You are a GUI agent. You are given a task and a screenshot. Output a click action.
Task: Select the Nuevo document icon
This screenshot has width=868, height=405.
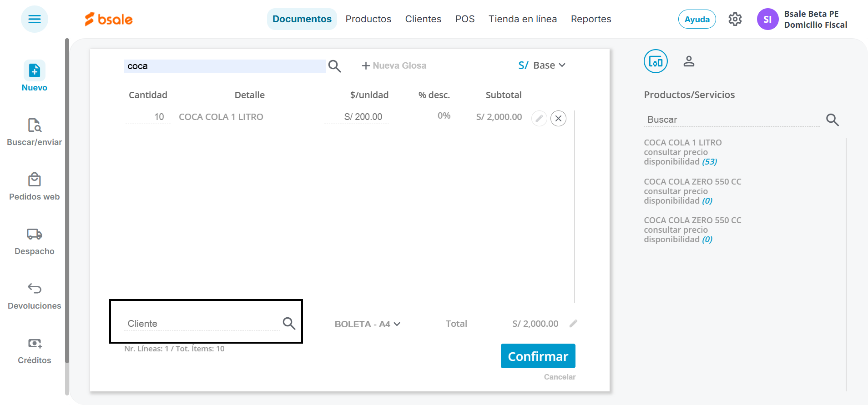click(35, 71)
